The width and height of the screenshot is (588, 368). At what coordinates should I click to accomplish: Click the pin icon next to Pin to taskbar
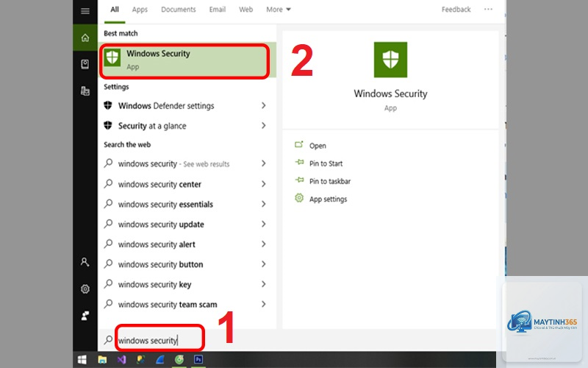click(299, 180)
